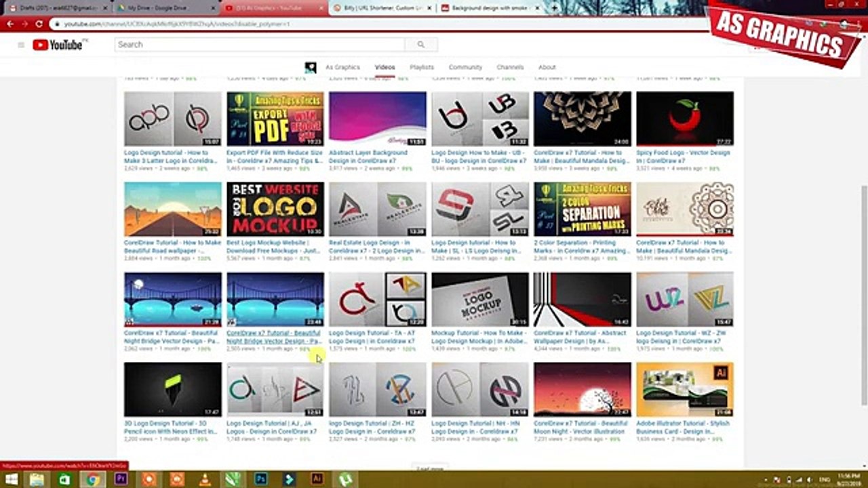Open the Community channel tab
The height and width of the screenshot is (488, 868).
[465, 67]
